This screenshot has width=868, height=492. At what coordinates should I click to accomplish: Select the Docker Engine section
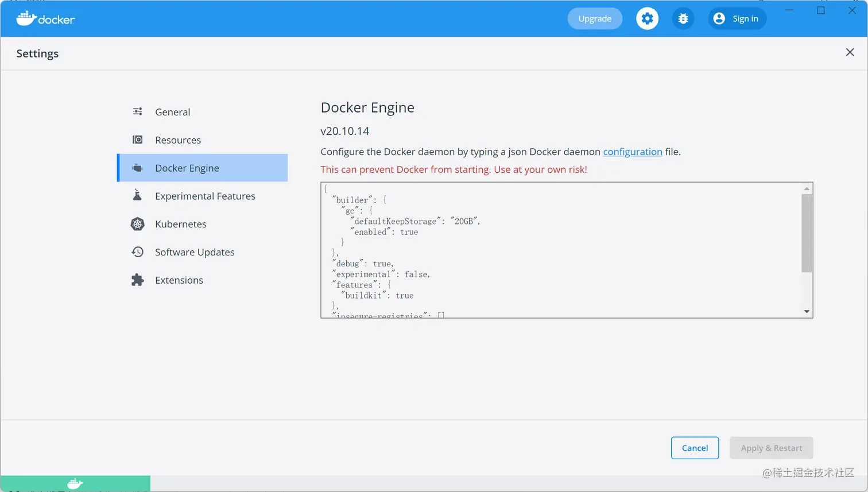[202, 168]
